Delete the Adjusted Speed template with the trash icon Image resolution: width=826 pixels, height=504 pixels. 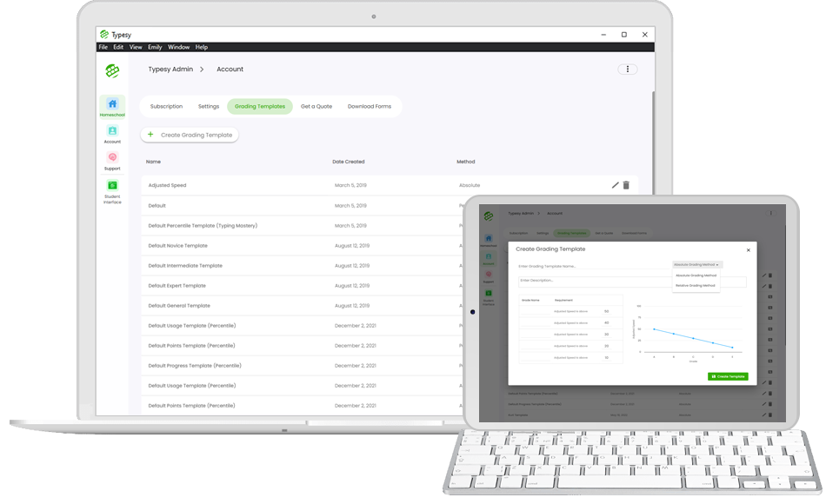click(626, 185)
